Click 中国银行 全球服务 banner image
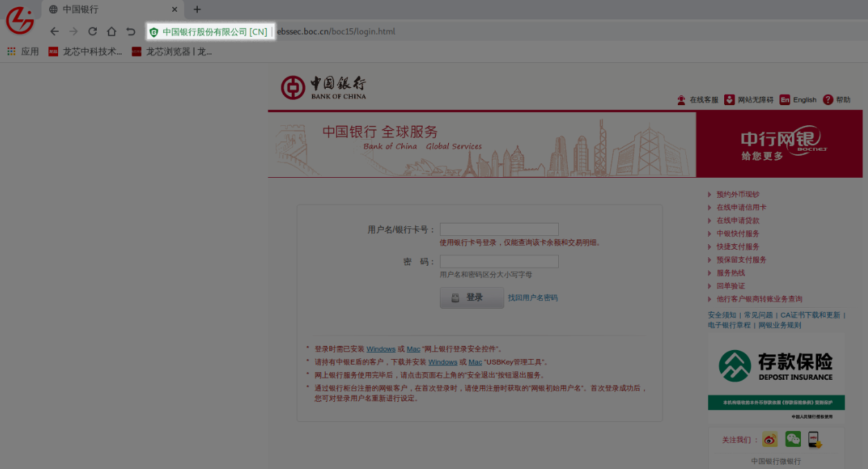The width and height of the screenshot is (868, 469). coord(482,145)
